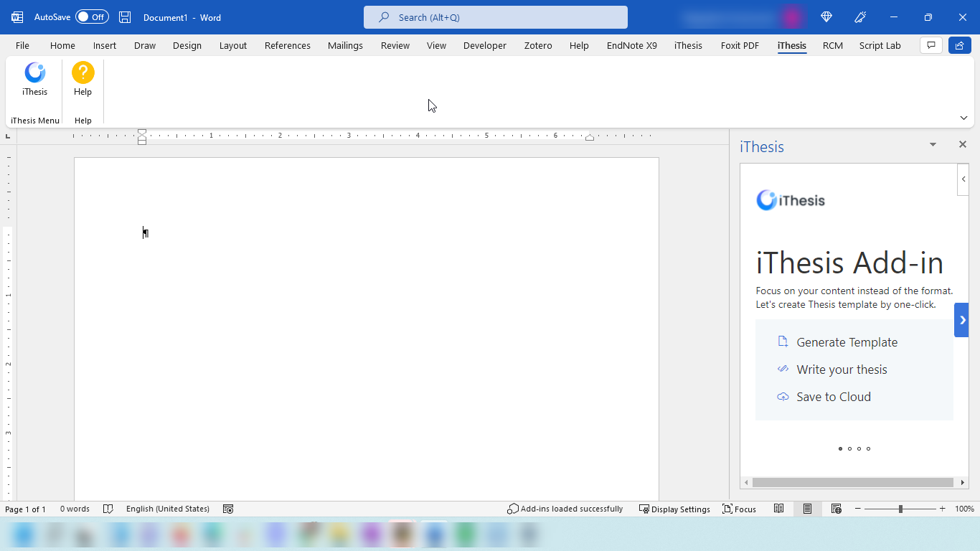
Task: Click the macro recording icon in status bar
Action: tap(228, 509)
